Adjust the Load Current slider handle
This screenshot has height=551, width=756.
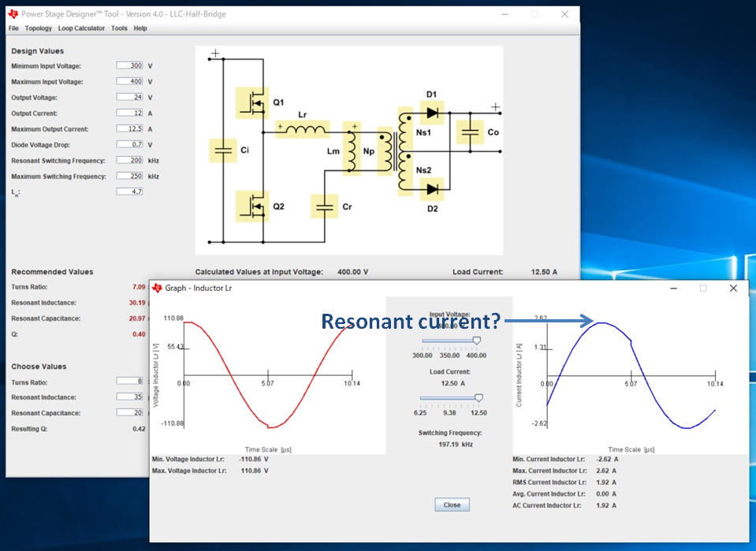479,398
